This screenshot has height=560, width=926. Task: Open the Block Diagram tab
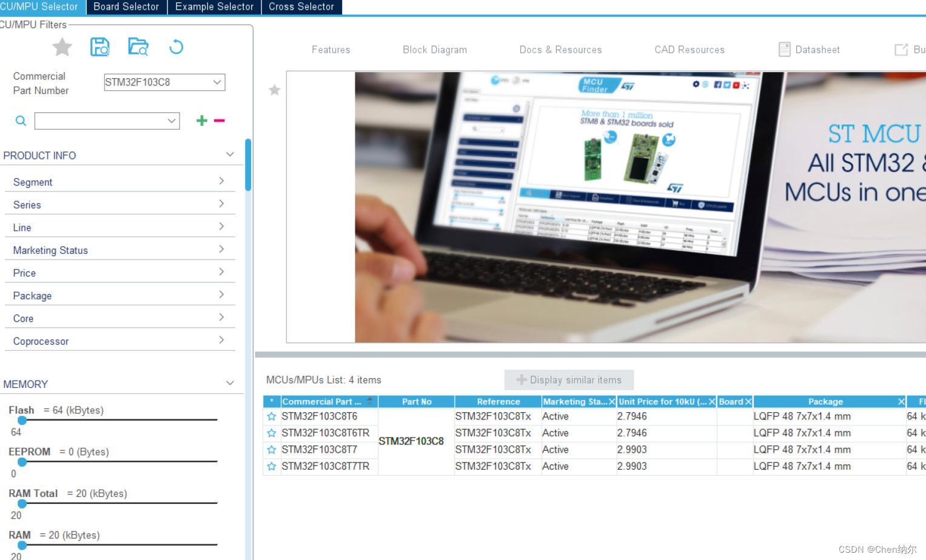click(435, 50)
